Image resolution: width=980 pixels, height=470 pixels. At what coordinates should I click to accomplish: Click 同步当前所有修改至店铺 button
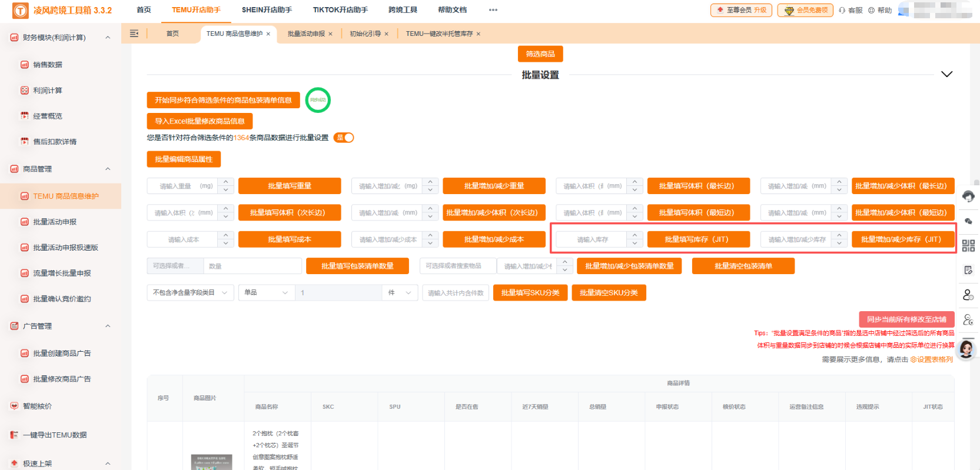[906, 319]
